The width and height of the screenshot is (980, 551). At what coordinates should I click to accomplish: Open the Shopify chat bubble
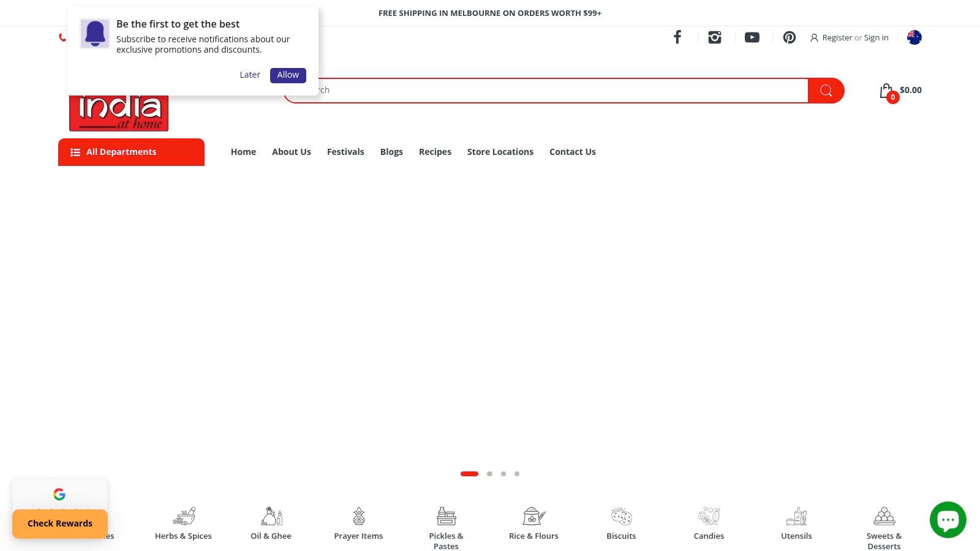[x=948, y=520]
